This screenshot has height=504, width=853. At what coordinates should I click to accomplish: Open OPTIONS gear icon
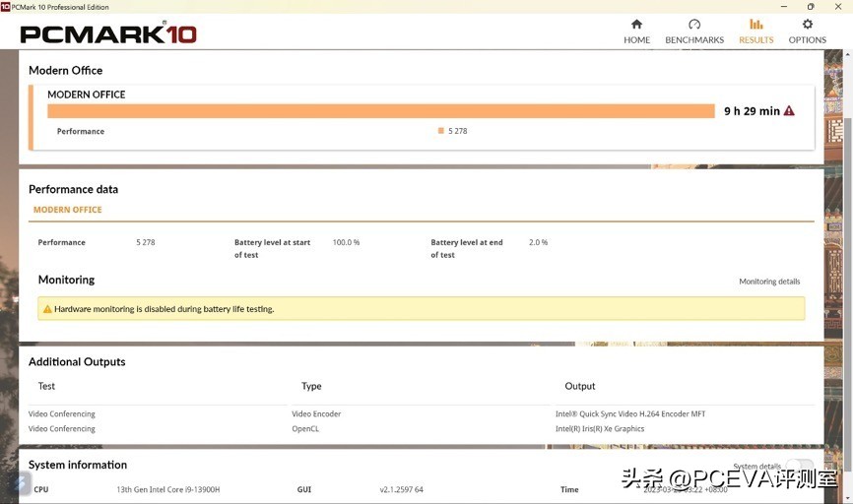pos(808,25)
